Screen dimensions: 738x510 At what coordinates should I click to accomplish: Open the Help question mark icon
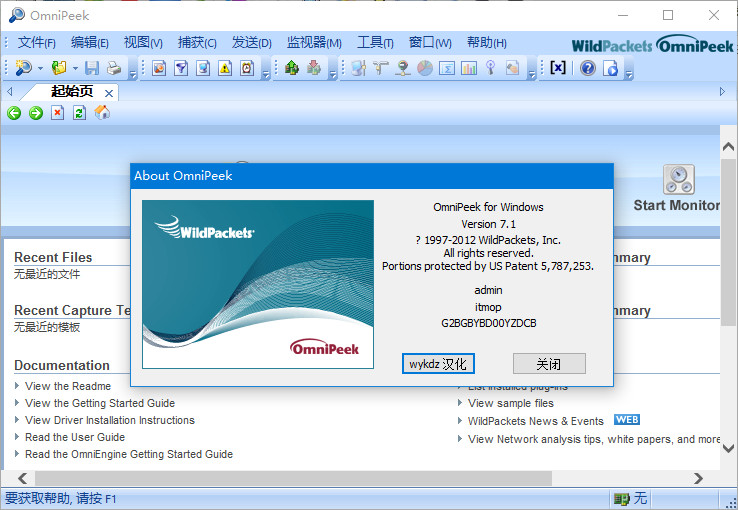click(587, 68)
